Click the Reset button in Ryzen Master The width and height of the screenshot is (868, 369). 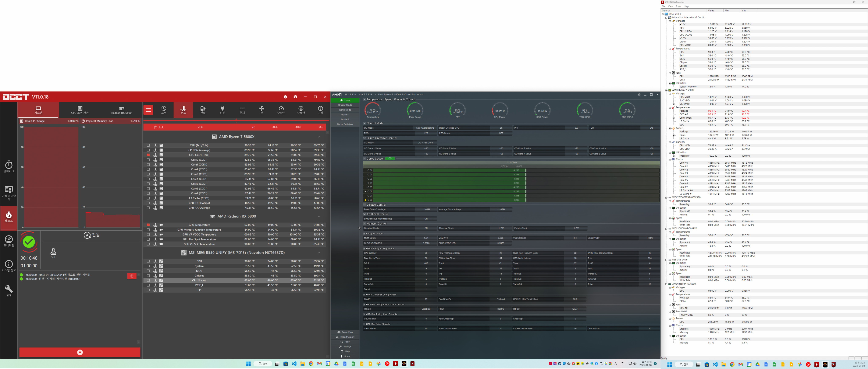[x=345, y=342]
